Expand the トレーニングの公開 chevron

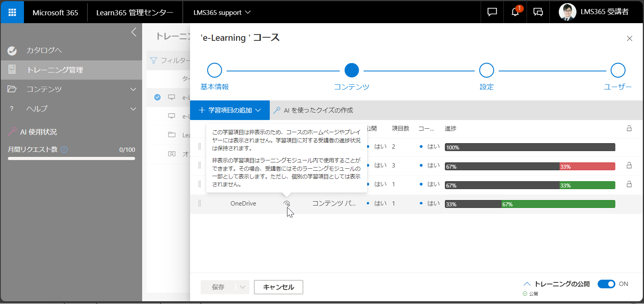coord(527,284)
